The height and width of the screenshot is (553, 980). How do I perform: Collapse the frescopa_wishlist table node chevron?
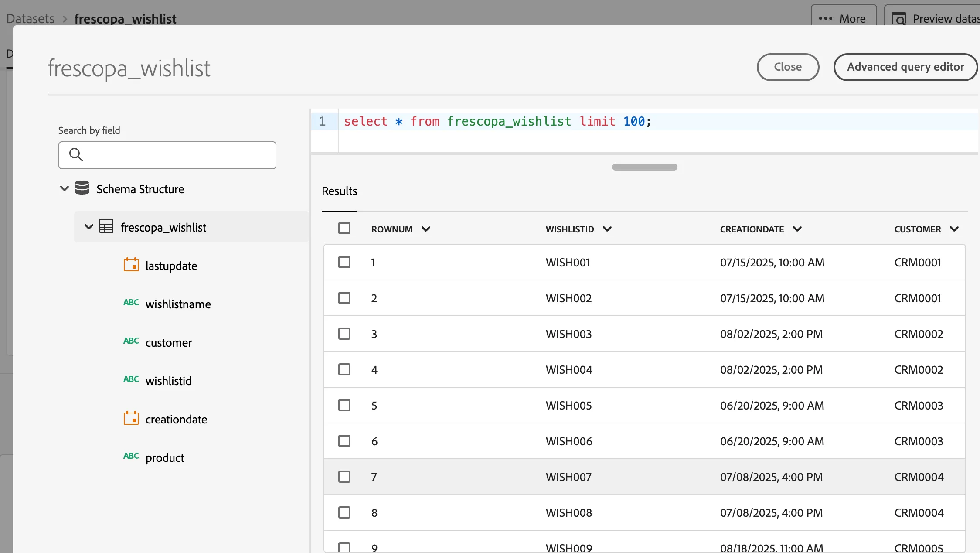89,227
